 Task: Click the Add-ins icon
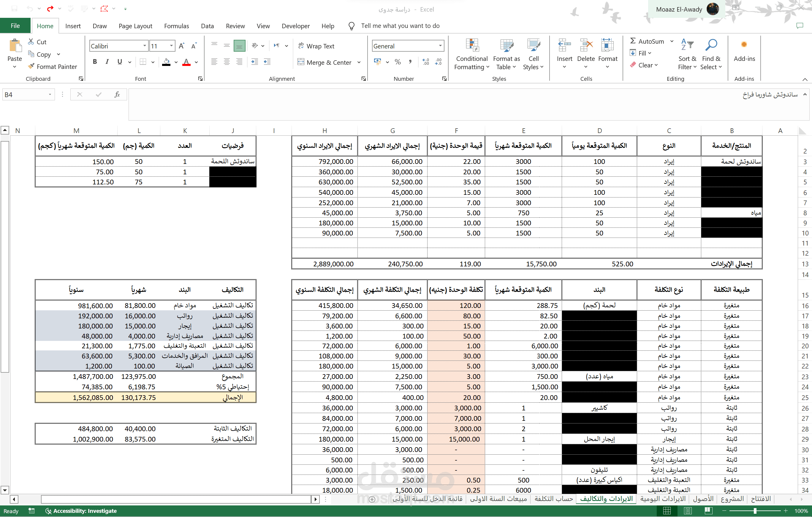(x=744, y=45)
